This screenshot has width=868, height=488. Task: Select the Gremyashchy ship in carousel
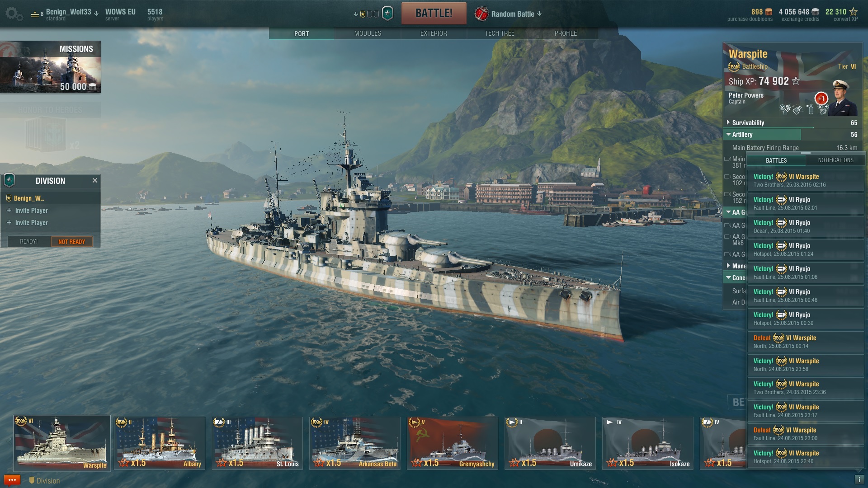click(x=453, y=443)
